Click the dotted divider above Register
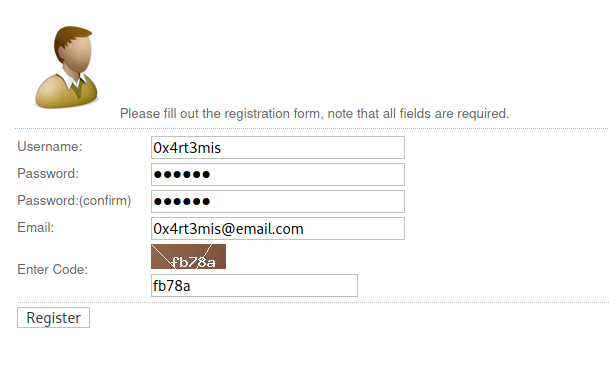 tap(313, 302)
